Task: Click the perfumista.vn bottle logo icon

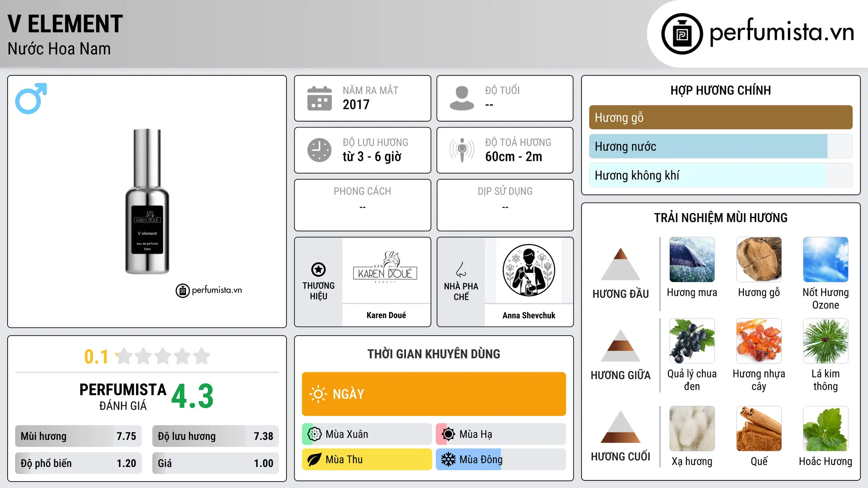Action: (682, 34)
